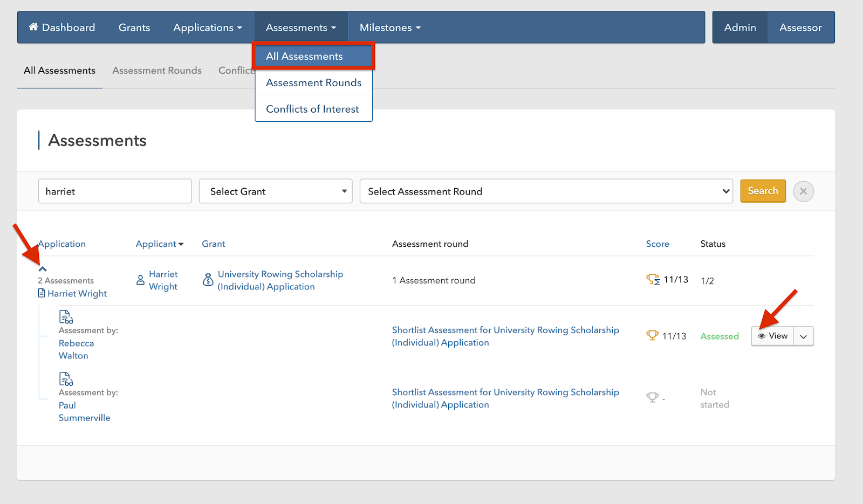
Task: Click the grey trophy icon in Paul Summerville's row
Action: click(x=652, y=398)
